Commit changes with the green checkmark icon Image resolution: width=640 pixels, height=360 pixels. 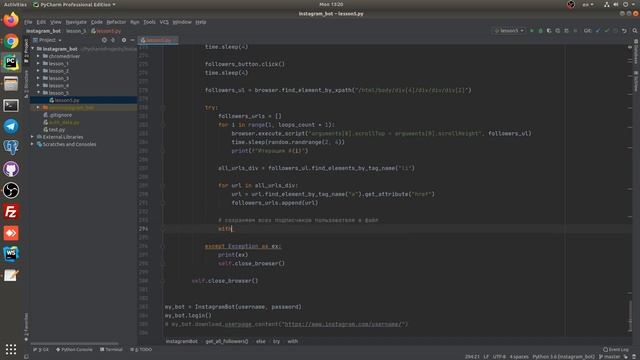click(x=607, y=31)
